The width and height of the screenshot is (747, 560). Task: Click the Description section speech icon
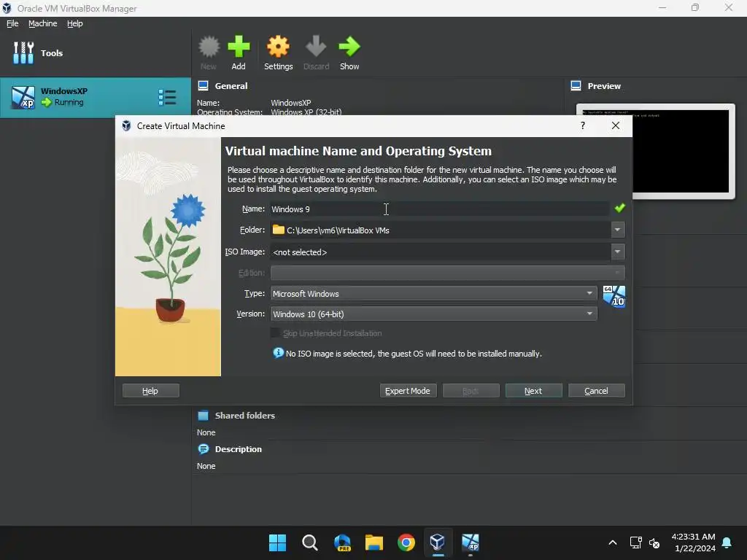[204, 449]
